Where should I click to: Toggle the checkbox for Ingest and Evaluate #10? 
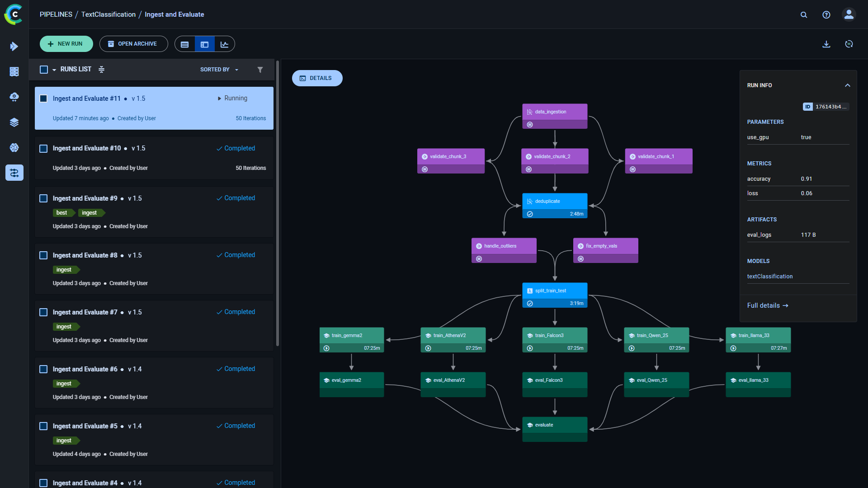pos(43,148)
